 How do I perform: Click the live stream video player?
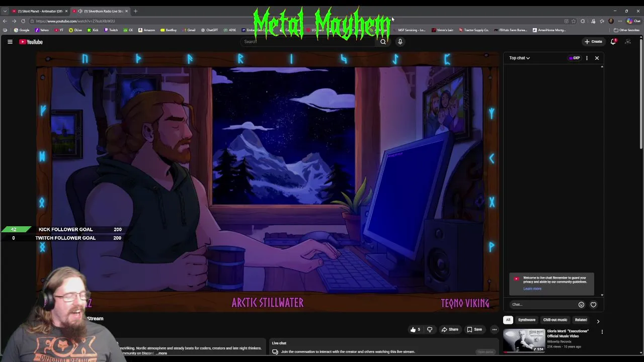[x=268, y=182]
